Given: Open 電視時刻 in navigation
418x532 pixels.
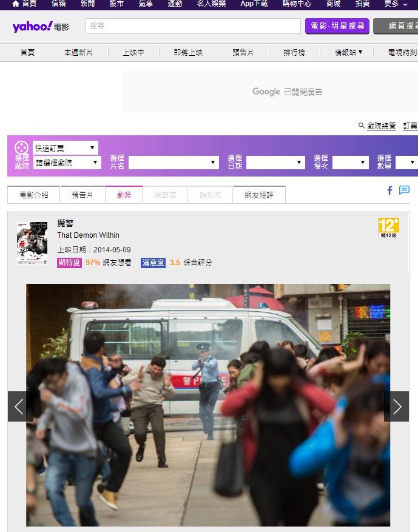Looking at the screenshot, I should tap(403, 52).
